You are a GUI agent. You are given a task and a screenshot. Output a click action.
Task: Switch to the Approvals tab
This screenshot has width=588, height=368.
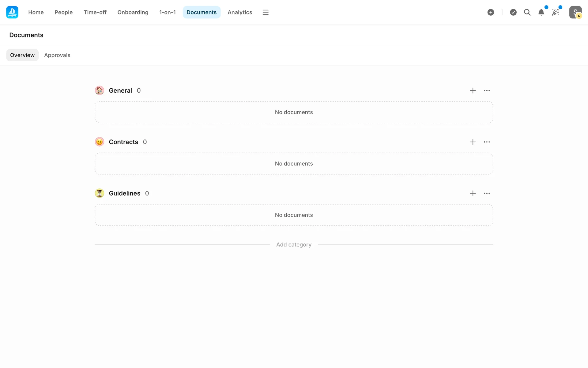(x=57, y=55)
